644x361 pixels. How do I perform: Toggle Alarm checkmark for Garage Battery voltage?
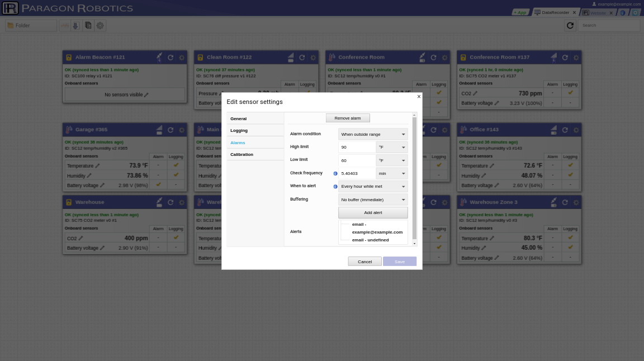(x=158, y=184)
